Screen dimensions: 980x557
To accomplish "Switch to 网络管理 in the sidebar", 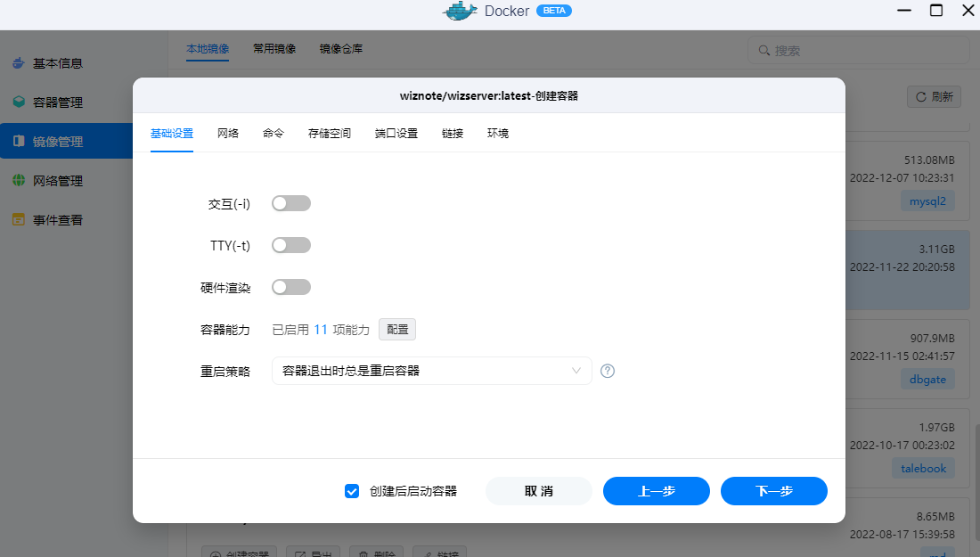I will (55, 180).
